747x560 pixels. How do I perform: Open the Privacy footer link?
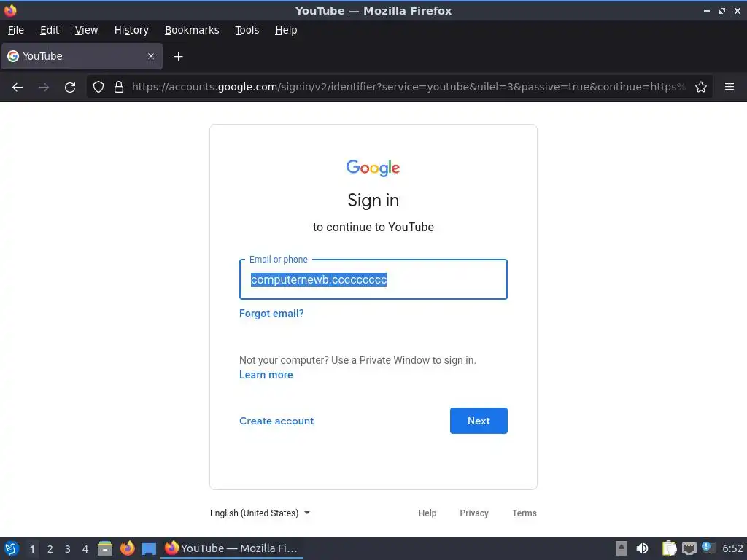point(474,513)
